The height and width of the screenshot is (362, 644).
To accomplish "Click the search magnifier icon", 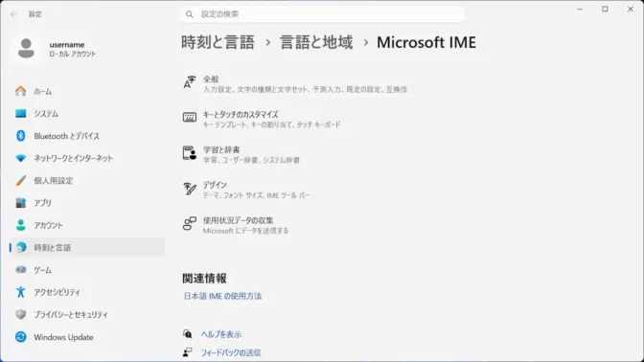I will coord(190,14).
